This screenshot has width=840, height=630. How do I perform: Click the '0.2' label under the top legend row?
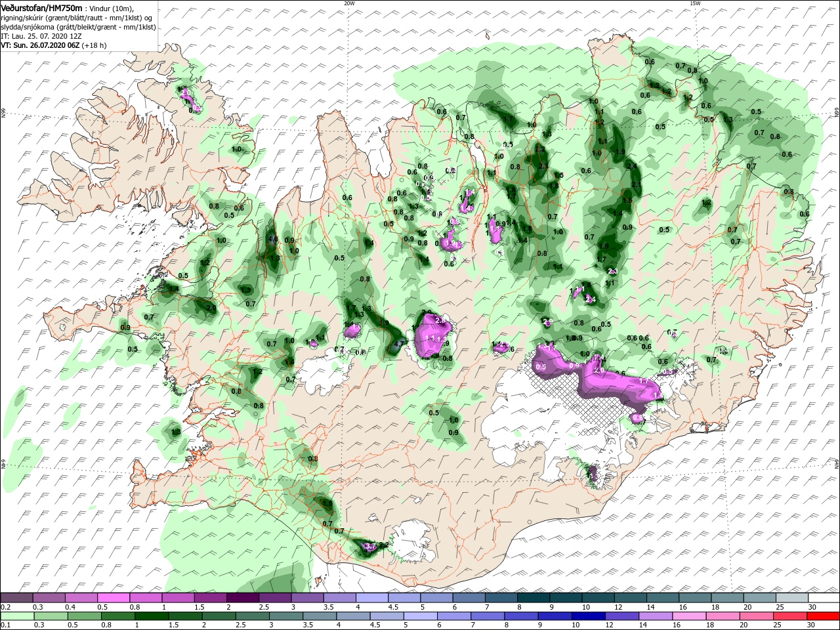pyautogui.click(x=5, y=608)
